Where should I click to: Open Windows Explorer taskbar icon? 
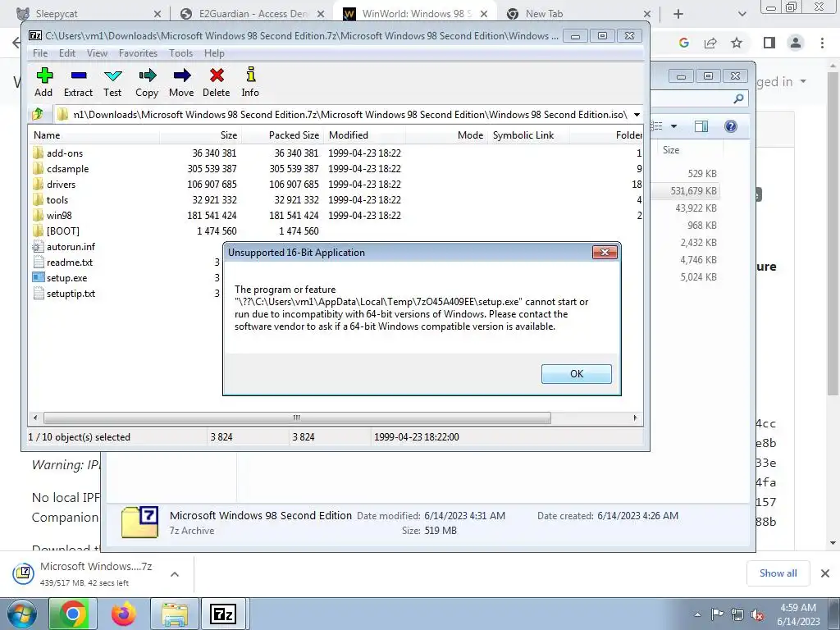pyautogui.click(x=175, y=614)
